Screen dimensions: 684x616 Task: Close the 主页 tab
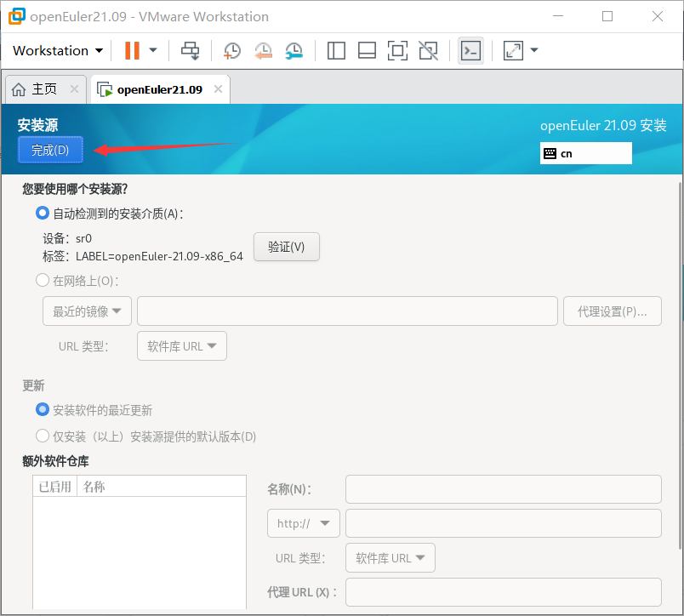pyautogui.click(x=75, y=89)
